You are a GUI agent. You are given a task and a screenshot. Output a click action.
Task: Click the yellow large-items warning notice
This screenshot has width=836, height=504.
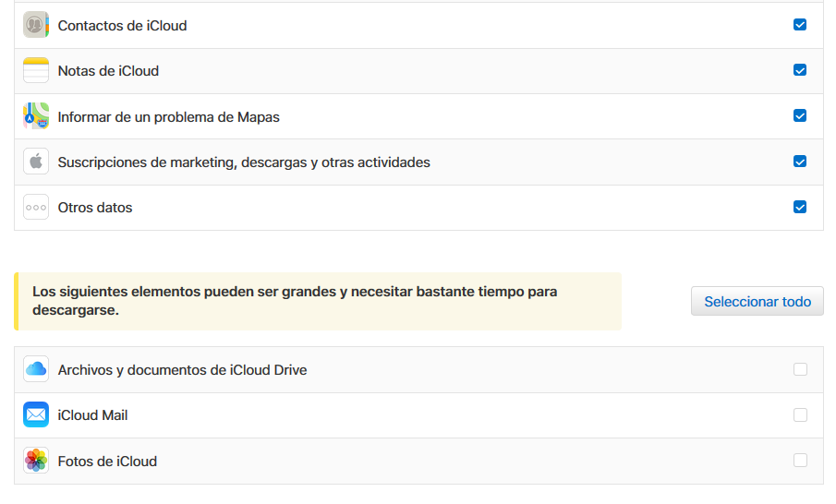coord(318,301)
